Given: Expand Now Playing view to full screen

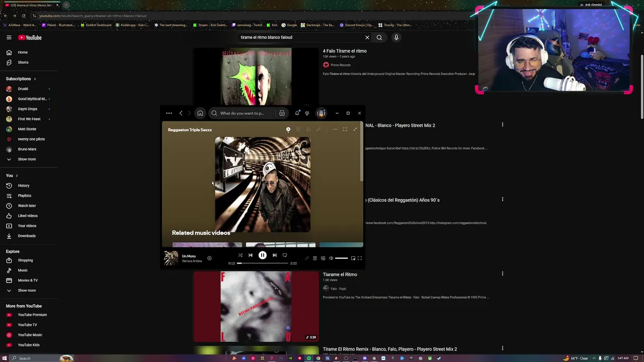Looking at the screenshot, I should pos(345,130).
